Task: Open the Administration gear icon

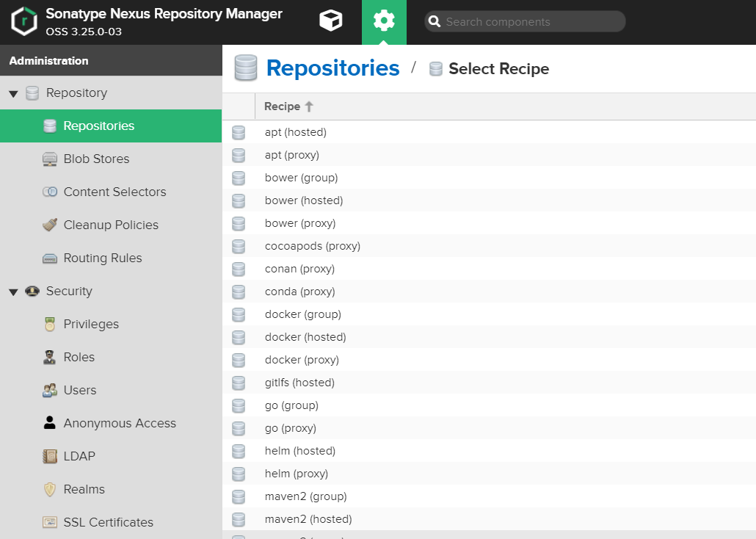Action: (x=384, y=22)
